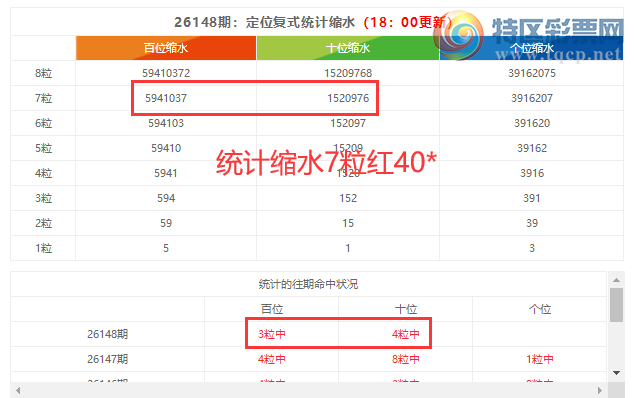Select the value 59410
This screenshot has height=398, width=634.
(x=166, y=148)
